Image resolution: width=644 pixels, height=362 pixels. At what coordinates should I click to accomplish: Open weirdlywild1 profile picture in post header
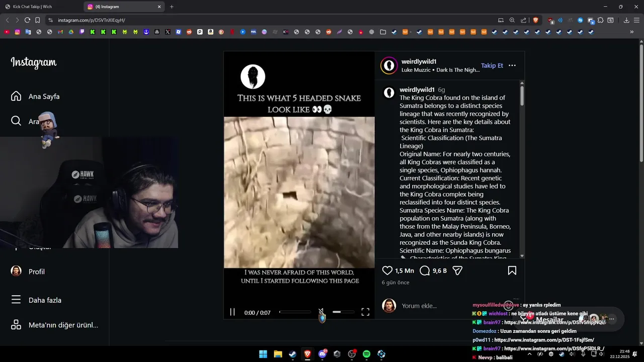(389, 66)
